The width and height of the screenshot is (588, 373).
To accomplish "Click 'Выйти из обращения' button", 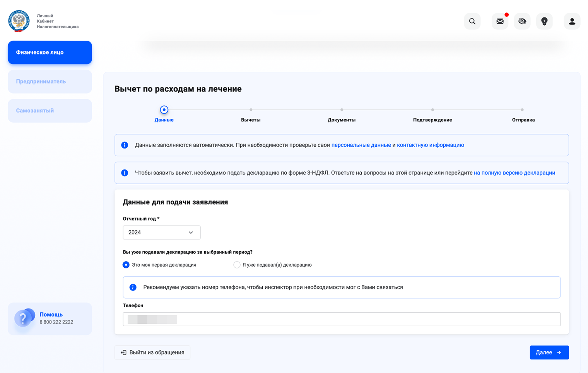I will pos(152,352).
